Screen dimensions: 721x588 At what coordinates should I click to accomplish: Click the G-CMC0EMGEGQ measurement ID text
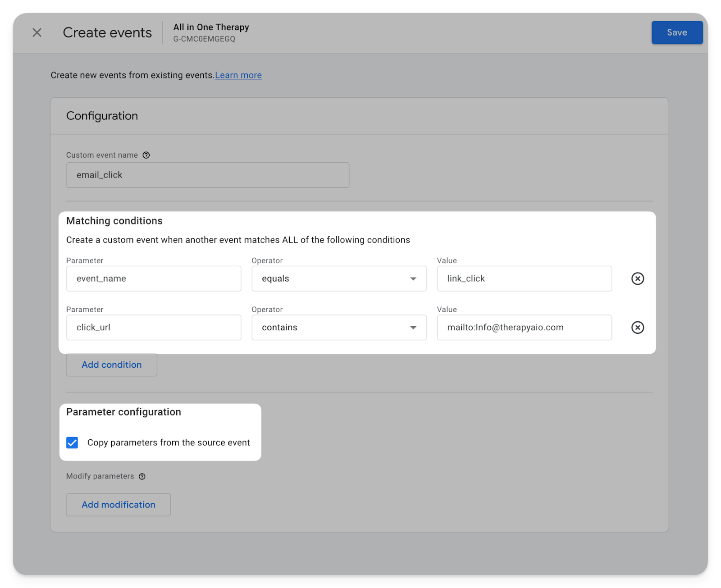(x=204, y=39)
